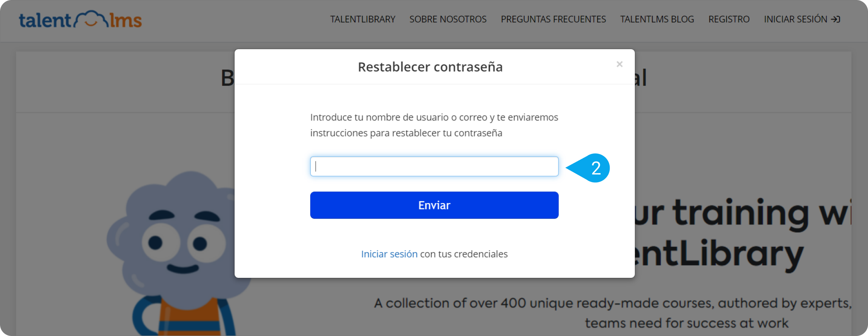The width and height of the screenshot is (868, 336).
Task: Open the SOBRE NOSOTROS page
Action: (448, 19)
